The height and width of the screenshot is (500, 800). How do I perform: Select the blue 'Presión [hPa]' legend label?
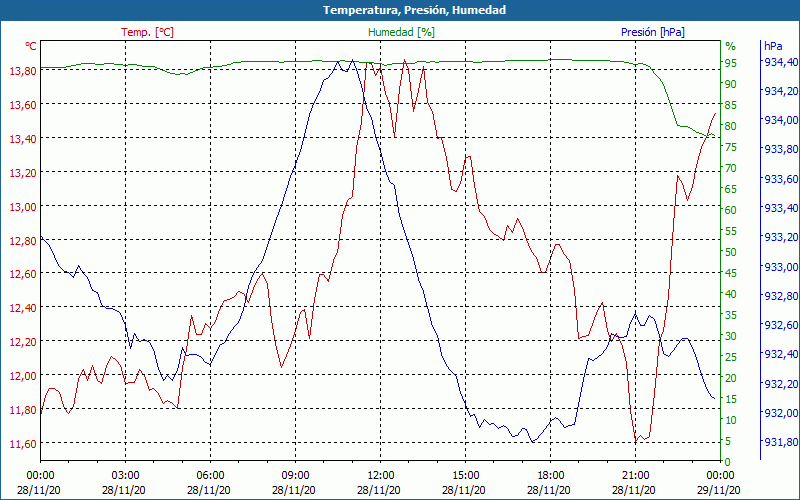tap(653, 32)
